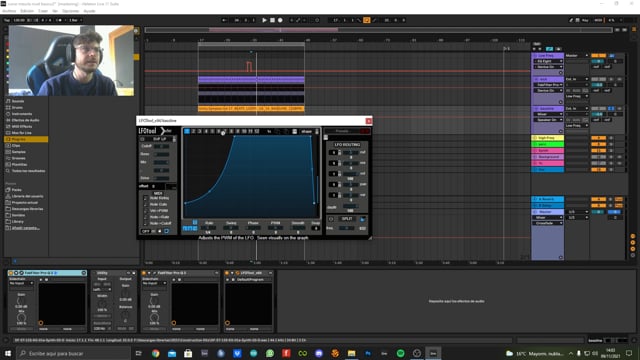Viewport: 640px width, 360px height.
Task: Enable Vel->PWM checkbox in MIDI section
Action: (145, 211)
